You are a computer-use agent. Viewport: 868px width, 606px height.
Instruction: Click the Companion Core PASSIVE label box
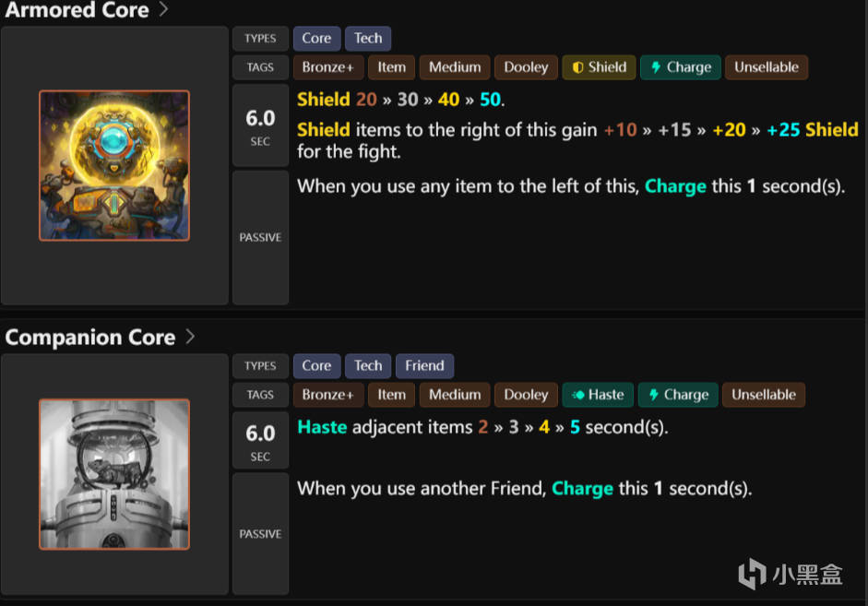[x=260, y=534]
